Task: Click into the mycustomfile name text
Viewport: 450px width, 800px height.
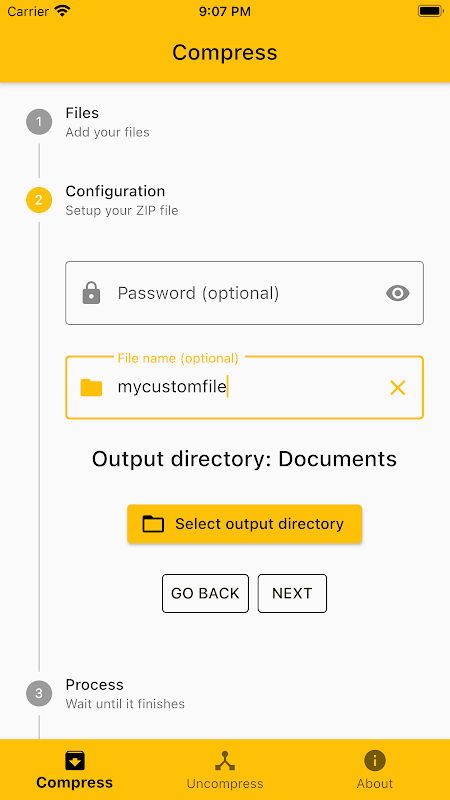Action: tap(172, 387)
